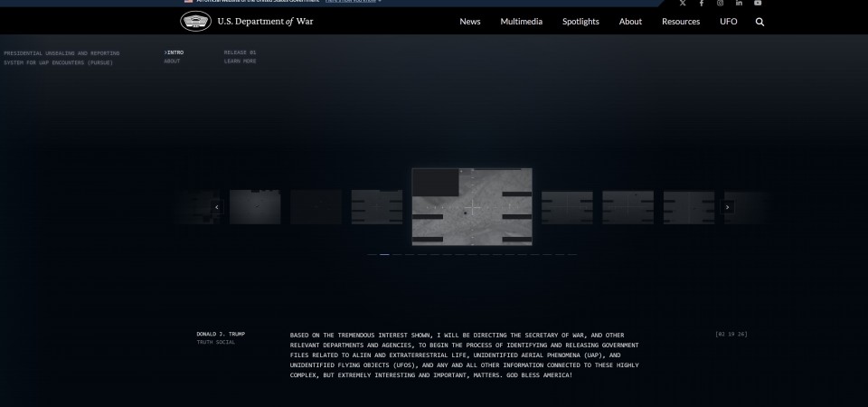
Task: Open the Spotlights menu
Action: point(580,22)
